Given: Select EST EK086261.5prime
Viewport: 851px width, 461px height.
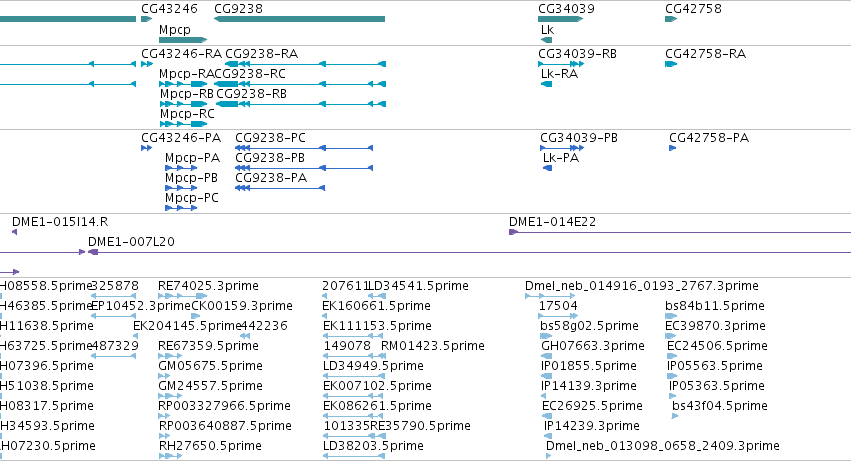Looking at the screenshot, I should tap(377, 407).
